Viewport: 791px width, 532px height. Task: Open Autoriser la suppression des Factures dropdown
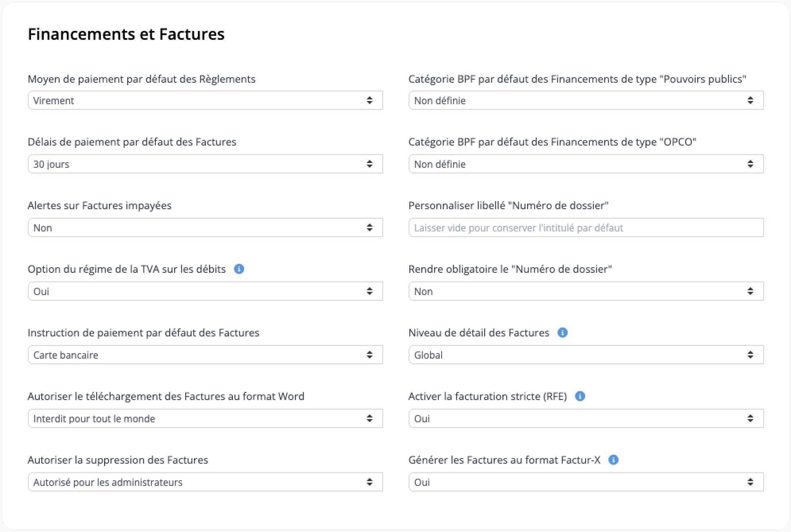tap(205, 482)
